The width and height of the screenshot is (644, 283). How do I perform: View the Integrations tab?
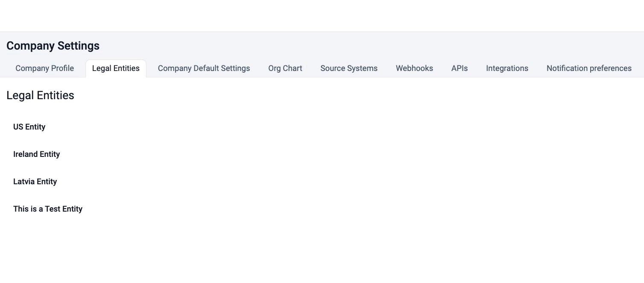tap(507, 68)
